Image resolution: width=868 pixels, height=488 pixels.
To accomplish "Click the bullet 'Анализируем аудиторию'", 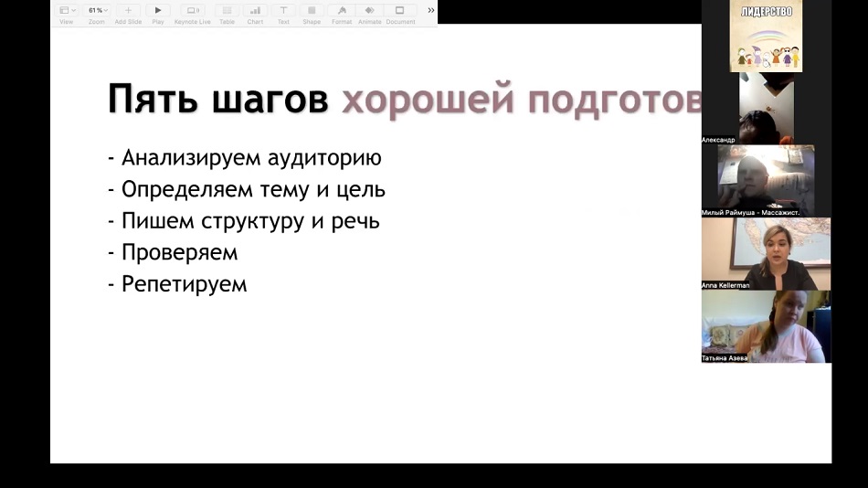I will 251,158.
